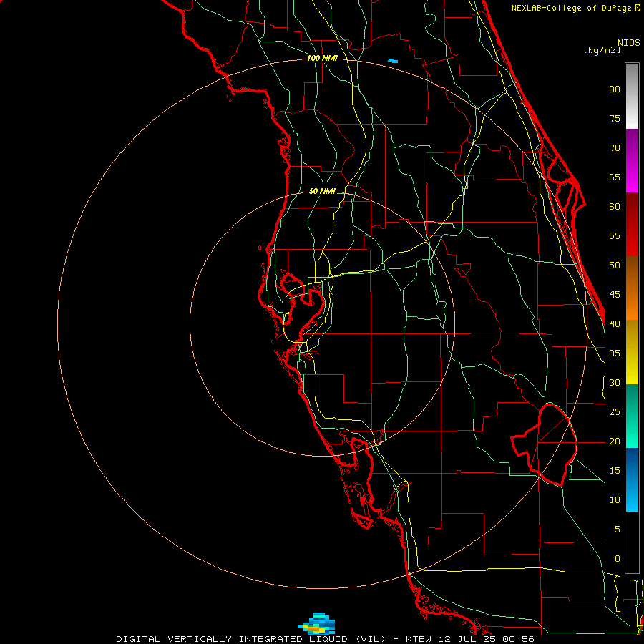Click the DIGITAL VERTICALLY INTEGRATED LIQUID title

[x=232, y=639]
